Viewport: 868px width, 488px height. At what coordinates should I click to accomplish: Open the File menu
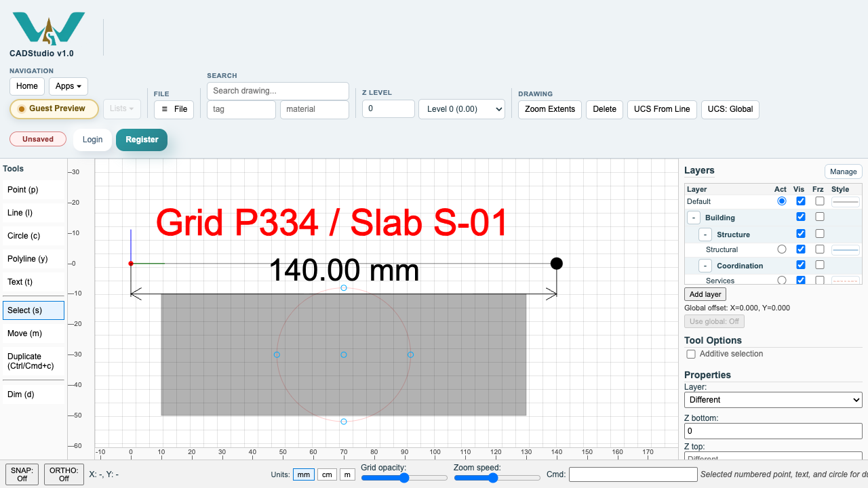click(x=174, y=109)
